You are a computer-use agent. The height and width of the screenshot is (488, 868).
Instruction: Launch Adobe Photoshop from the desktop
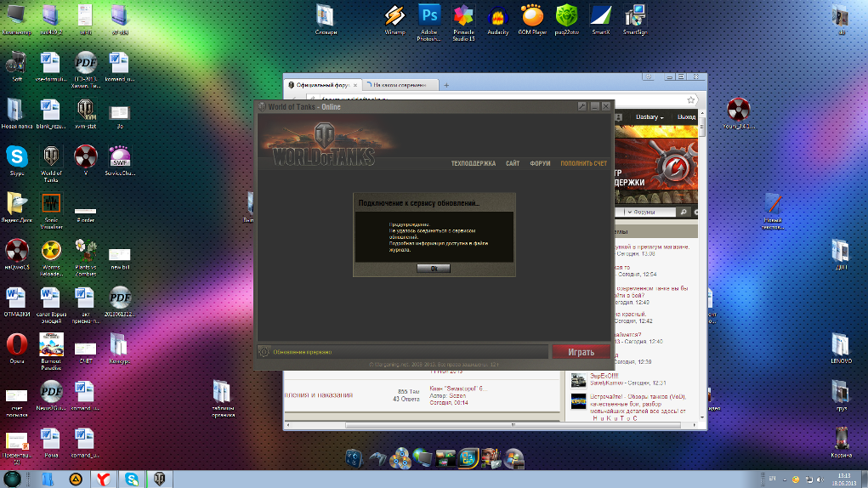tap(429, 17)
